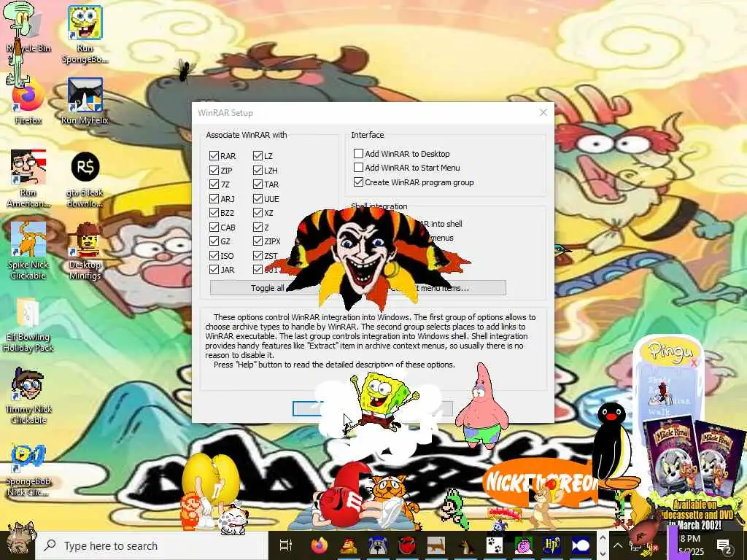Image resolution: width=747 pixels, height=560 pixels.
Task: Open the paw prints taskbar app
Action: pos(494,545)
